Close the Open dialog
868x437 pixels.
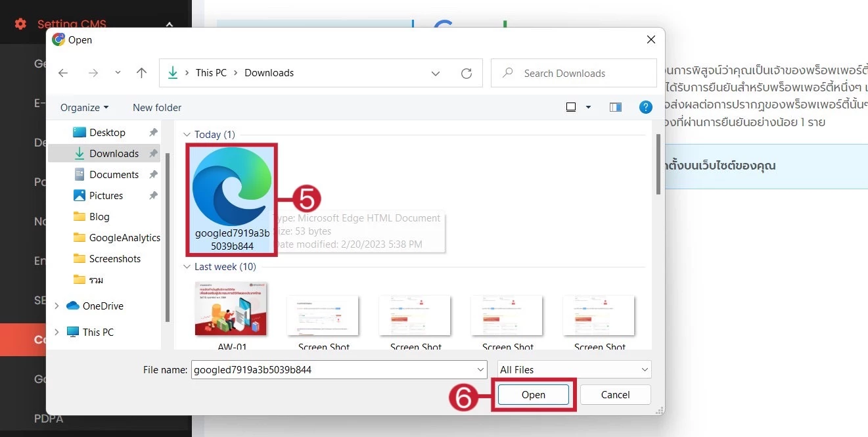651,39
